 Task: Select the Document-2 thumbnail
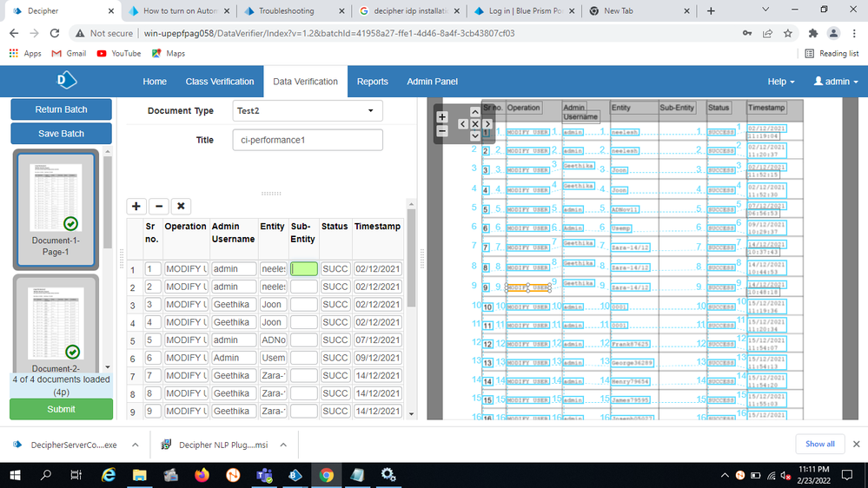click(56, 326)
